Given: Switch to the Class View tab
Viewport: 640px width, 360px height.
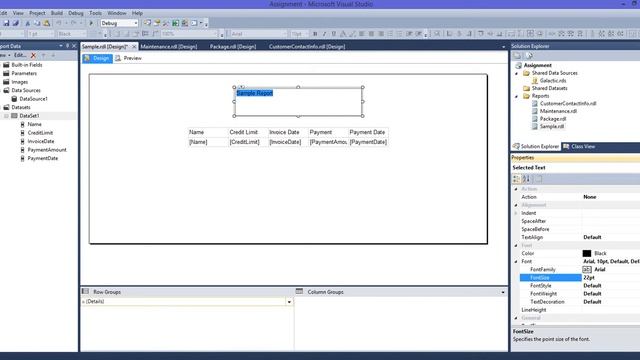Looking at the screenshot, I should (x=579, y=146).
